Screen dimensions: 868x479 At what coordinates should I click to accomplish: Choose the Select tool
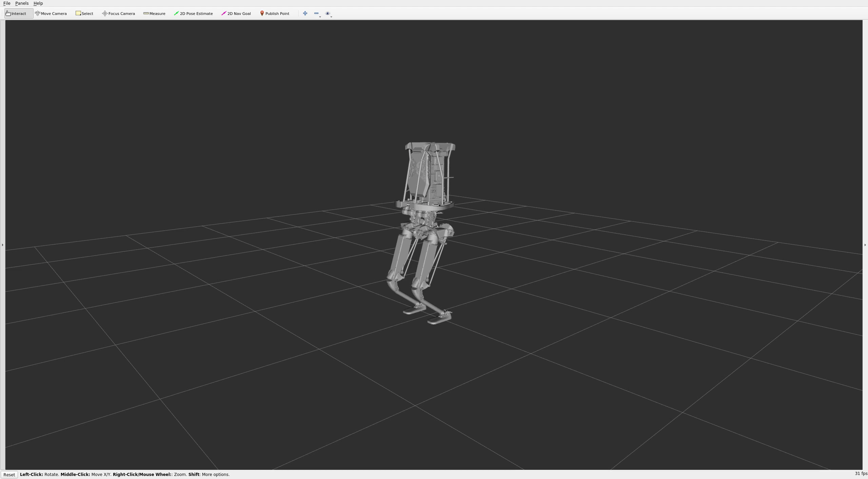(x=84, y=14)
